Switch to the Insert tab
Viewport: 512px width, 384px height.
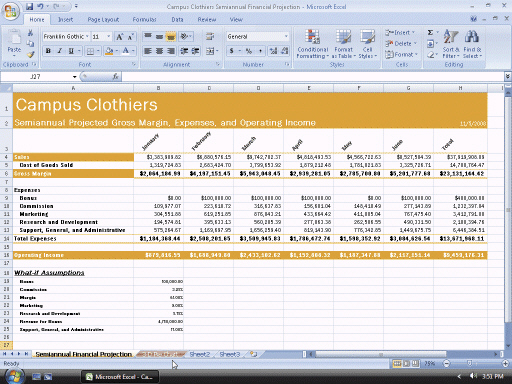click(65, 20)
